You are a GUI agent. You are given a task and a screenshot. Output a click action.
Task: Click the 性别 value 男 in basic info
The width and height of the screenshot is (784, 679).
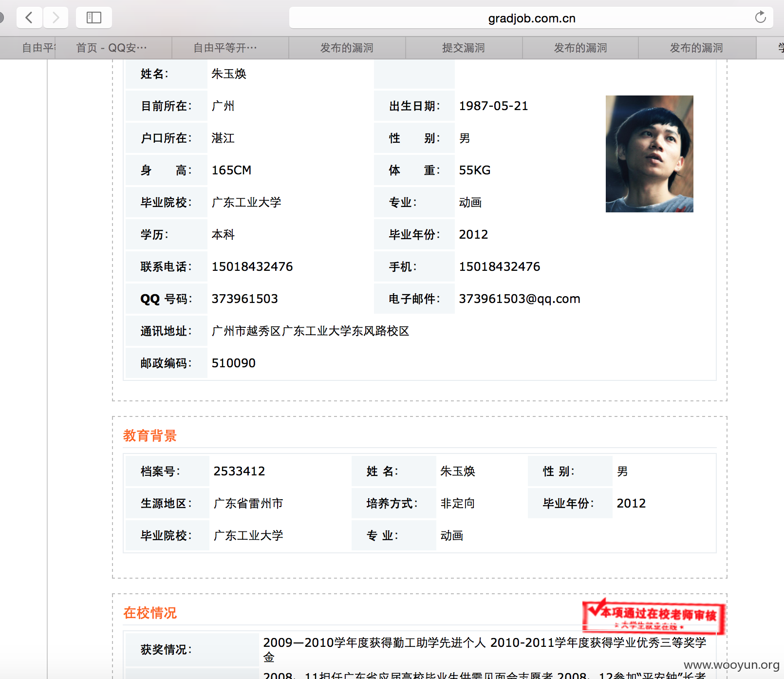(465, 138)
